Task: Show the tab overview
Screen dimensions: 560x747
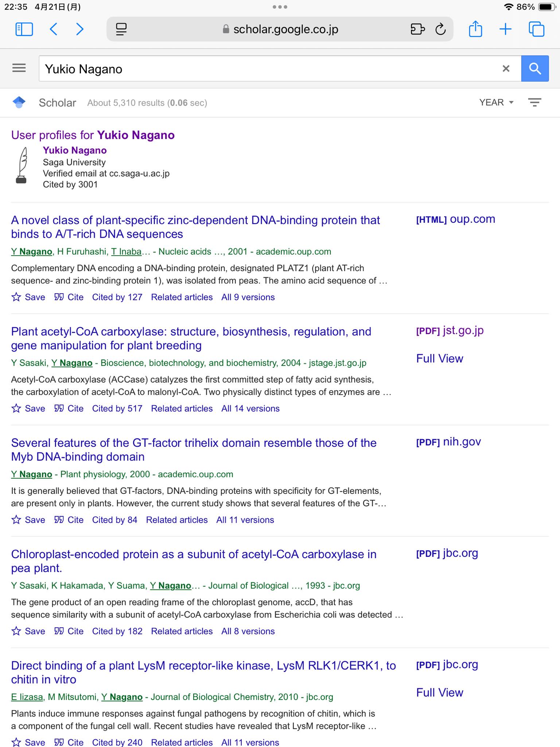Action: (536, 29)
